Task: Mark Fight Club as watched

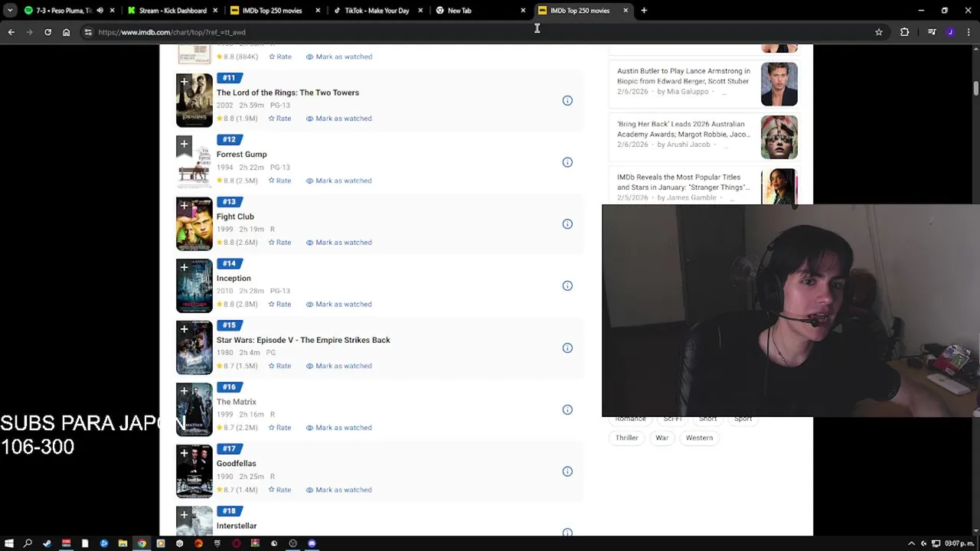Action: 338,243
